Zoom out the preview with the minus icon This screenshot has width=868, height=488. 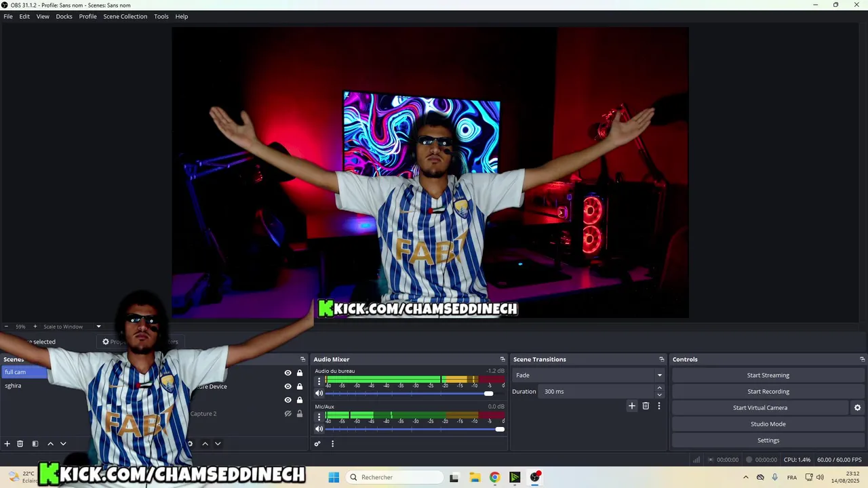point(6,327)
